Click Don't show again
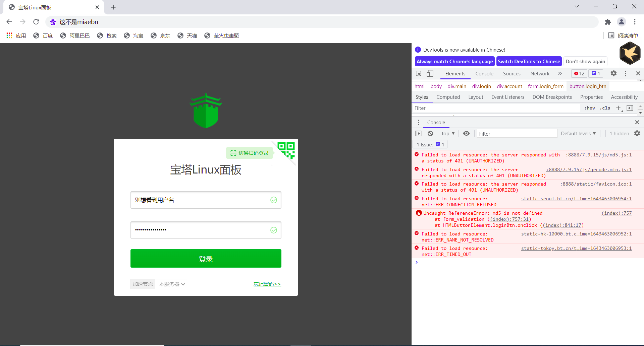Image resolution: width=644 pixels, height=346 pixels. tap(585, 62)
